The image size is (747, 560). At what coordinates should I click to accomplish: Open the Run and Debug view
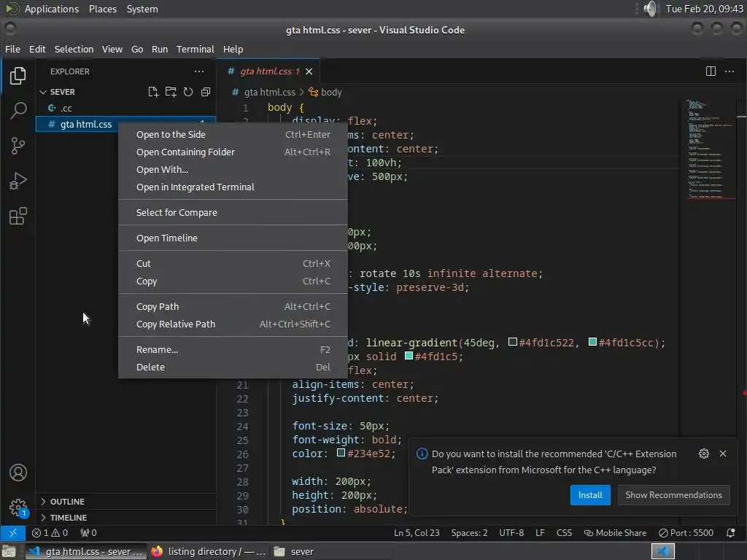(x=18, y=181)
